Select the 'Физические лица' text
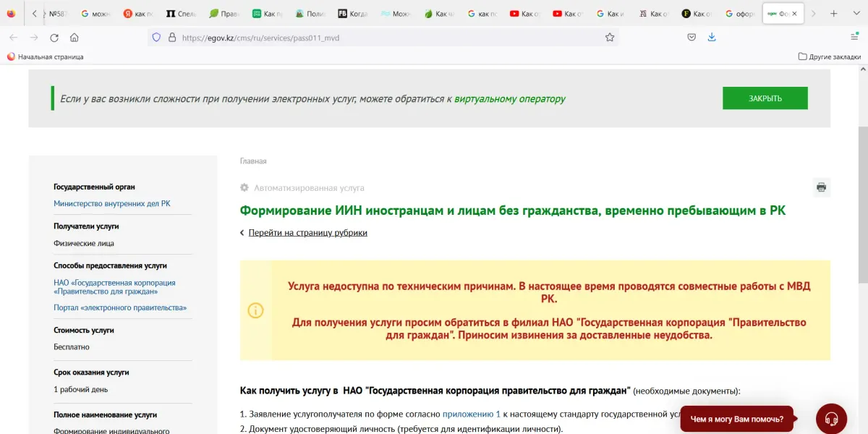The width and height of the screenshot is (868, 434). (x=84, y=244)
